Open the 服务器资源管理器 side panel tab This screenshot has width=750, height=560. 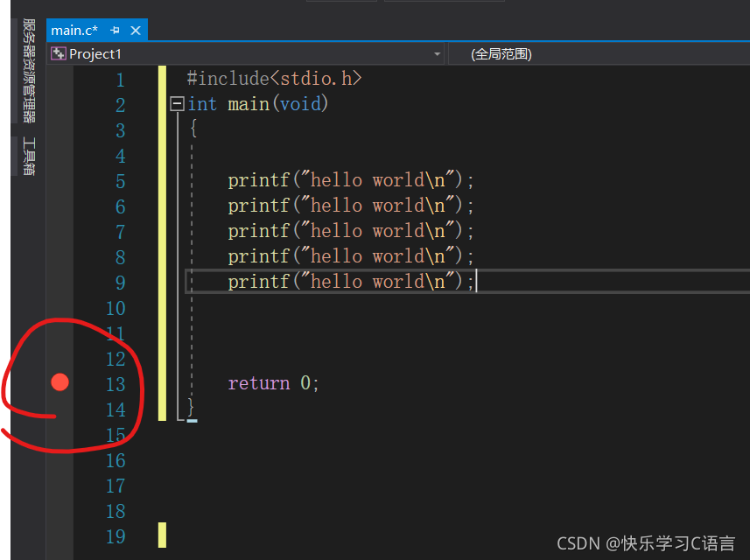[x=29, y=71]
